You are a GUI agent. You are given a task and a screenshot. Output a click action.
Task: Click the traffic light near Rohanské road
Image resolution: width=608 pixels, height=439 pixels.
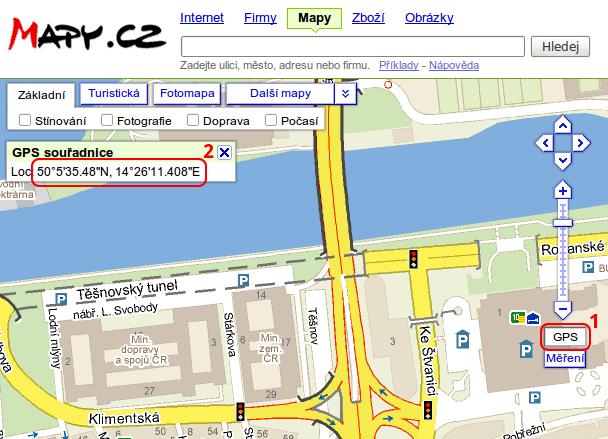click(x=414, y=259)
